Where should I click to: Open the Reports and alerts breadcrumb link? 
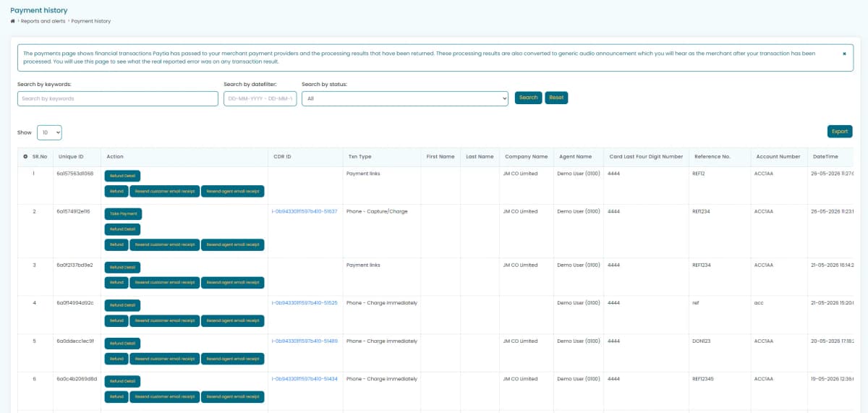(43, 22)
